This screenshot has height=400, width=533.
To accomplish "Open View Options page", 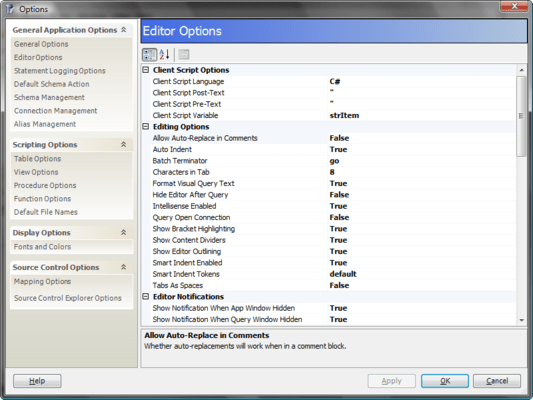I will point(36,172).
